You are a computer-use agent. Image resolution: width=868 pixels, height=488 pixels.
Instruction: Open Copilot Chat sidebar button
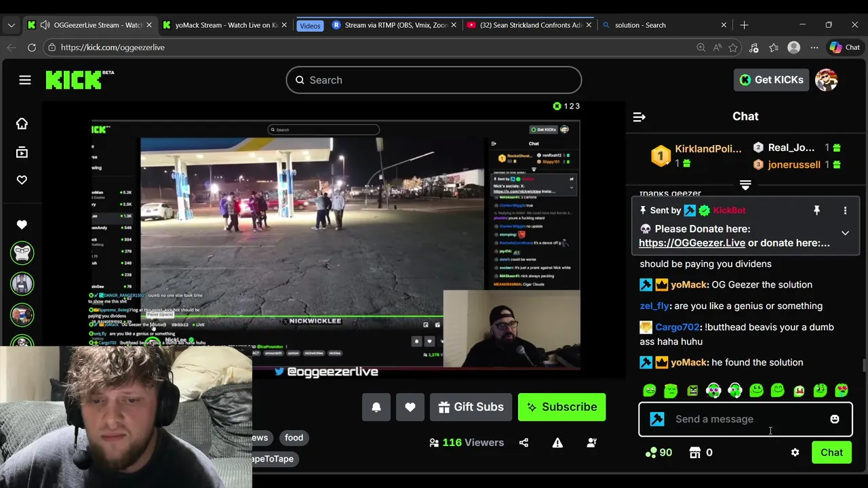coord(845,47)
